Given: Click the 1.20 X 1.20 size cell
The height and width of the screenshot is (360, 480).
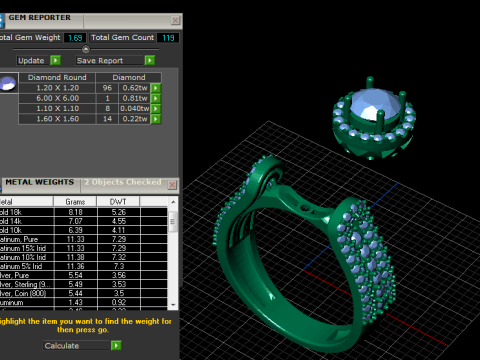Looking at the screenshot, I should [57, 88].
